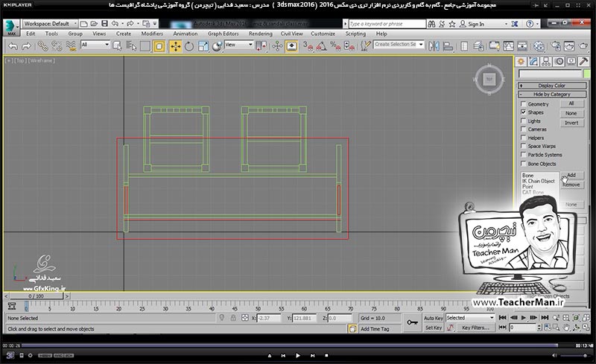Open the Rendering menu

pyautogui.click(x=260, y=33)
